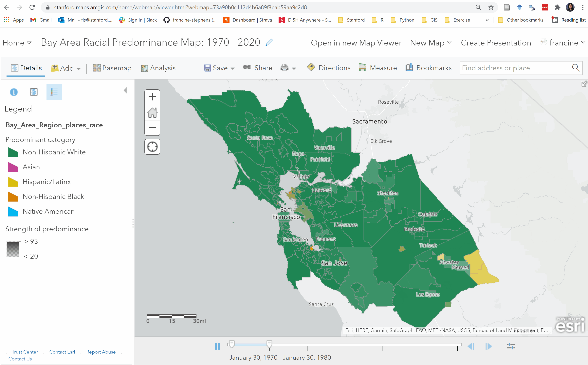The image size is (588, 365).
Task: Click the default extent home button
Action: click(152, 113)
